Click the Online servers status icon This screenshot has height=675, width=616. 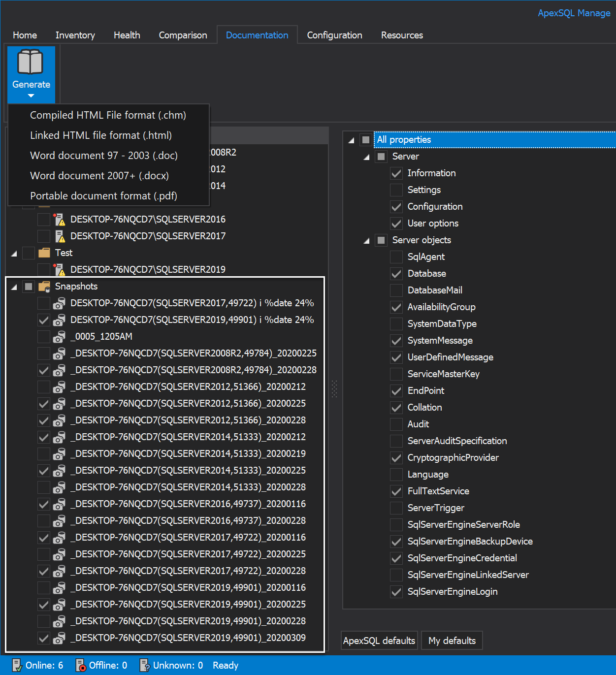click(x=16, y=665)
